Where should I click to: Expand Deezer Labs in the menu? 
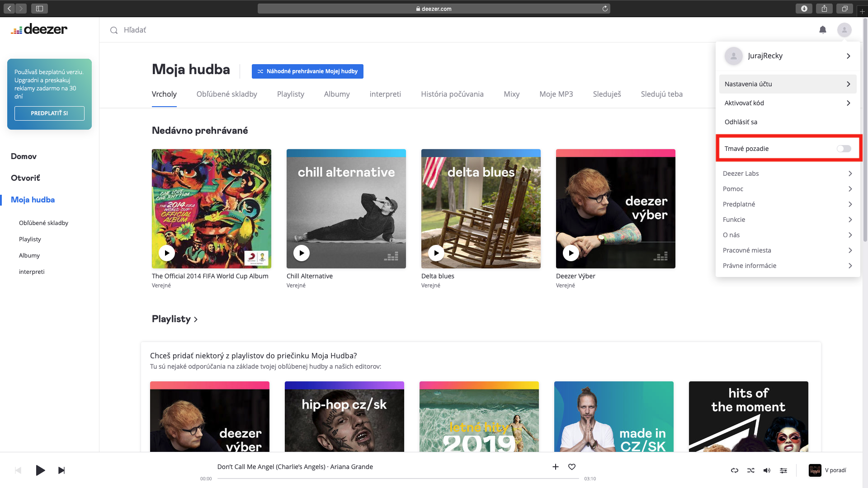click(788, 174)
